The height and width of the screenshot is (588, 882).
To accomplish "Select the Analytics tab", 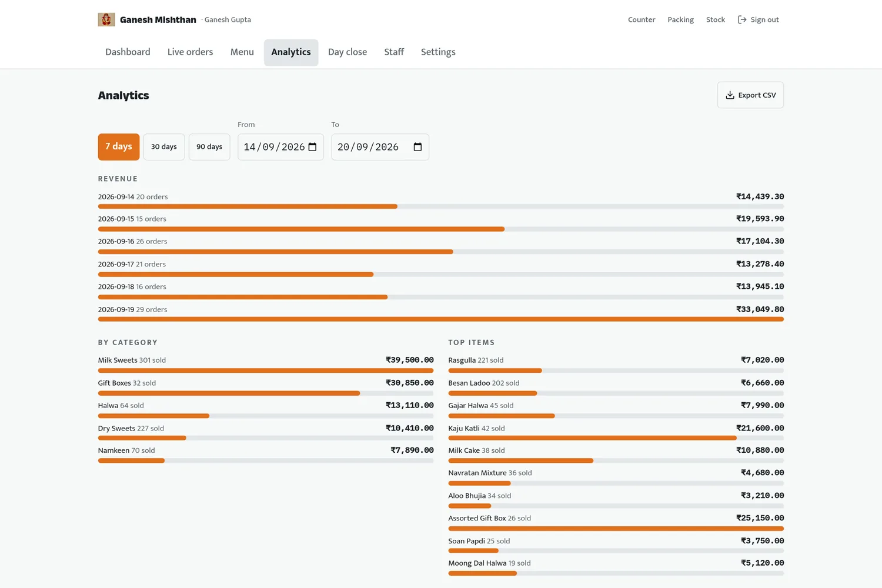I will tap(291, 52).
